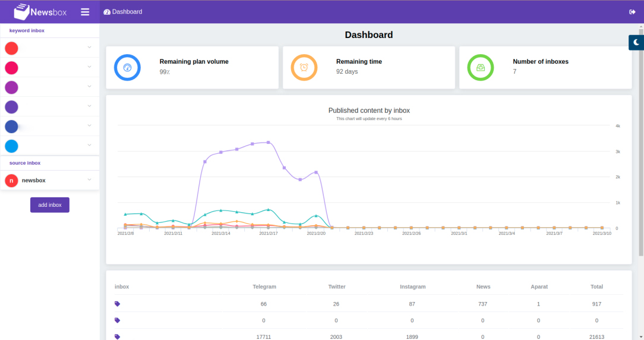Click the Number of inboxes card
Image resolution: width=644 pixels, height=340 pixels.
[x=545, y=67]
